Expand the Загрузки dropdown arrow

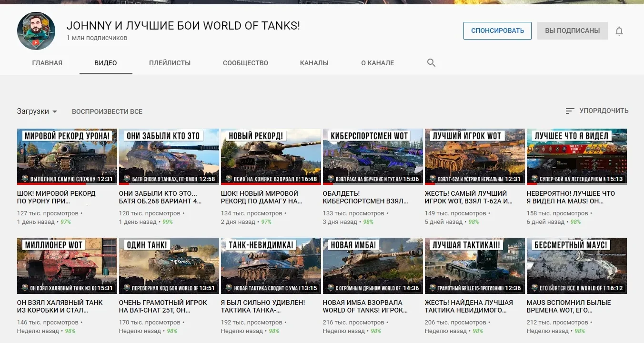55,111
